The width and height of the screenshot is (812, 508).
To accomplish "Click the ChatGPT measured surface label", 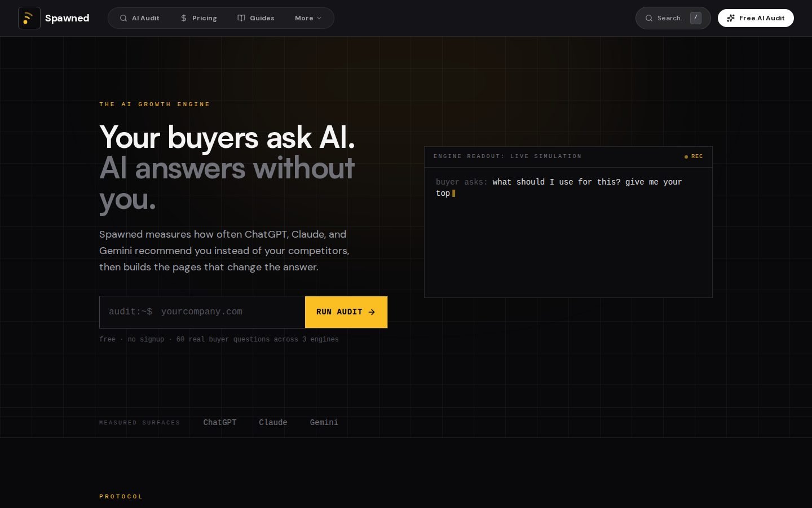I will click(220, 422).
